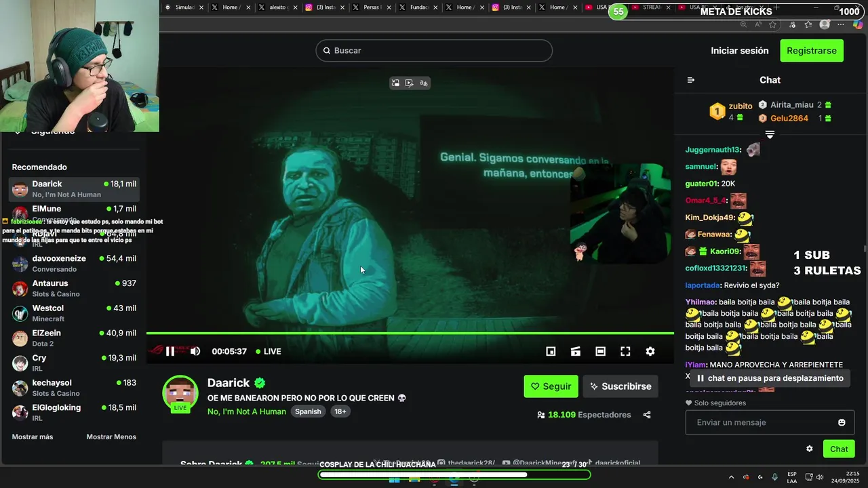Click Mostrar Menos in the sidebar
Screen dimensions: 868x488
(x=111, y=437)
